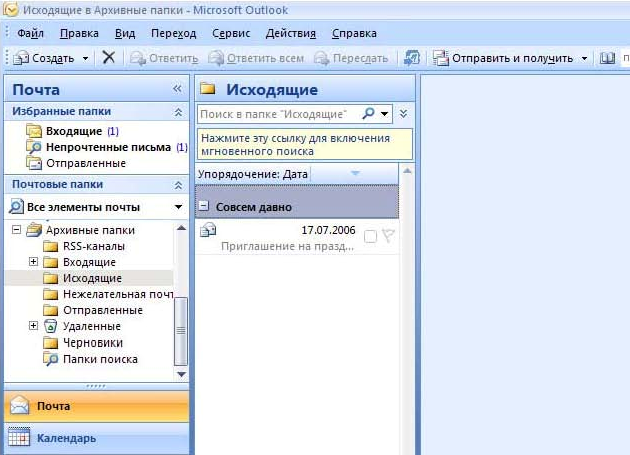Toggle the follow-up flag on message
The image size is (630, 455).
coord(389,236)
